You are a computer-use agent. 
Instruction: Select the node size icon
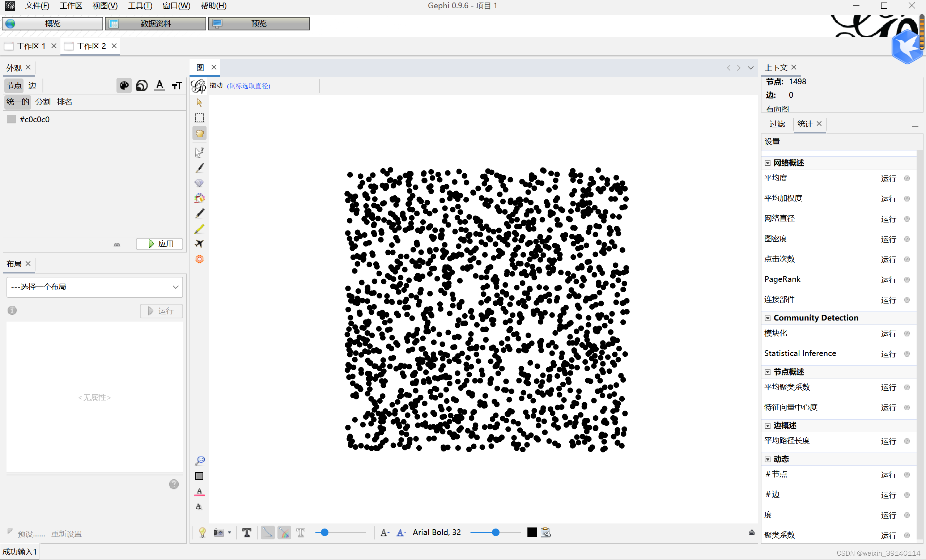click(142, 86)
